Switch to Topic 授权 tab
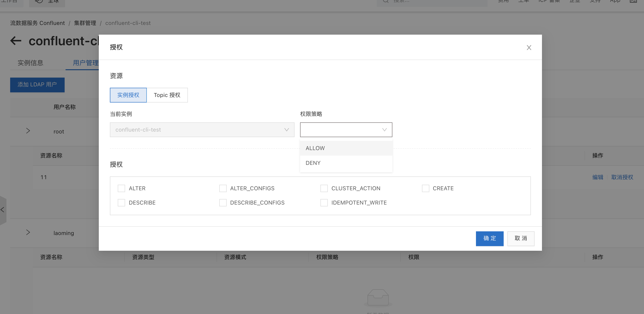 tap(167, 95)
